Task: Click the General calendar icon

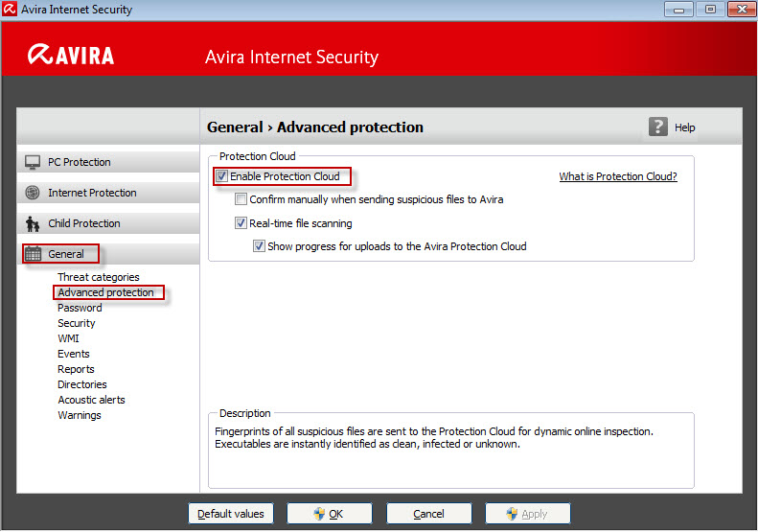Action: click(33, 254)
